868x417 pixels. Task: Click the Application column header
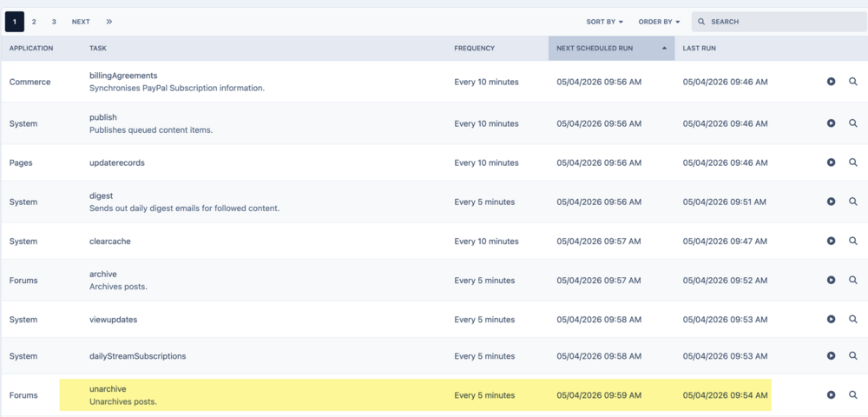click(31, 48)
